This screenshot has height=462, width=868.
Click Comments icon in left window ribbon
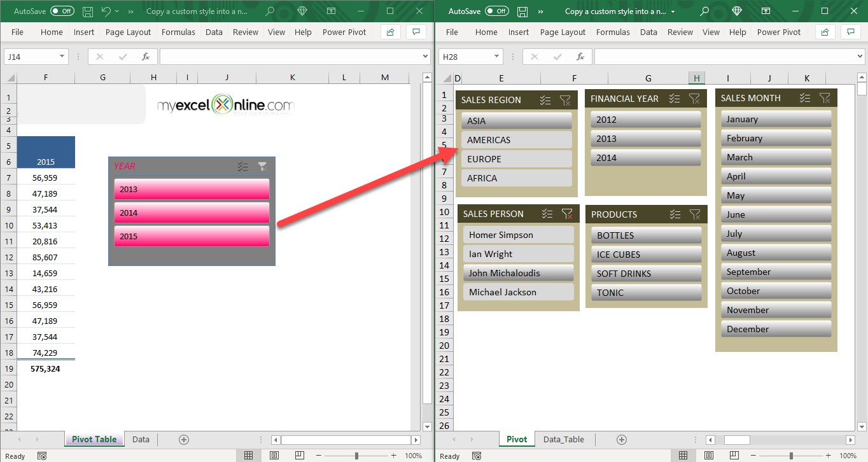tap(416, 32)
